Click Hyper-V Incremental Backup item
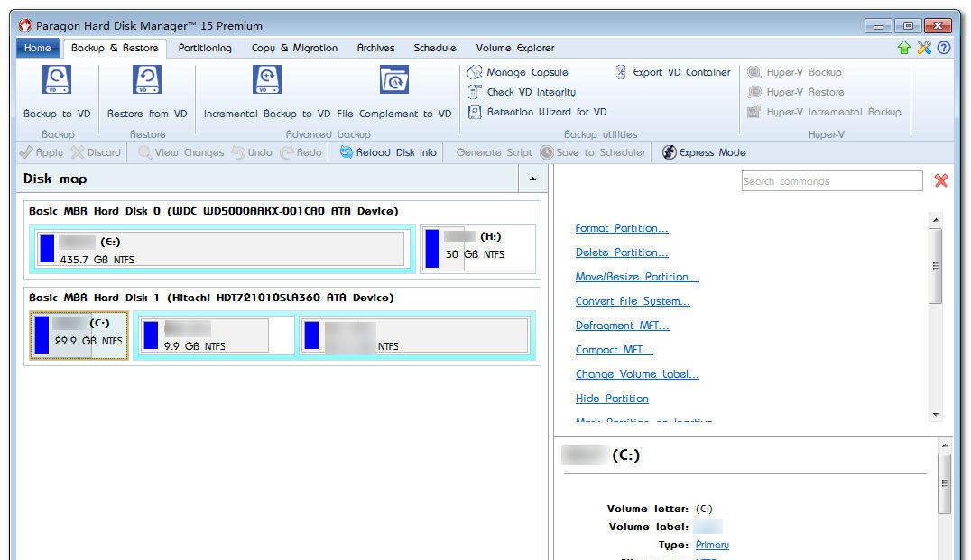Image resolution: width=971 pixels, height=560 pixels. (824, 112)
